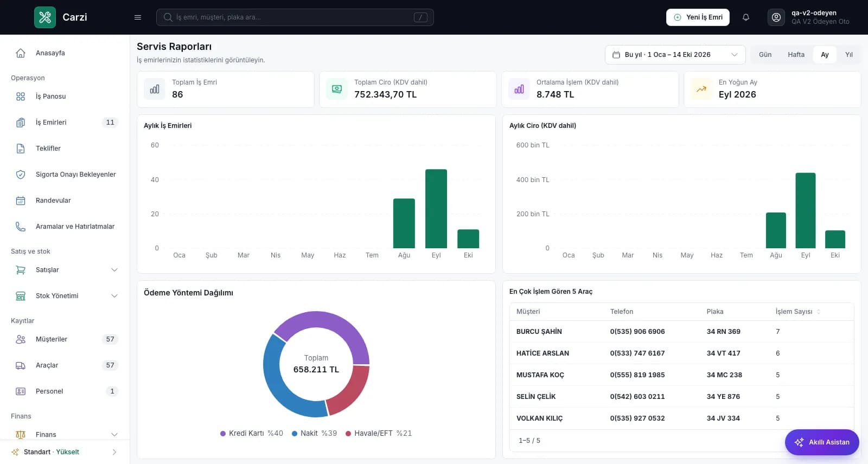Open the user account avatar icon
This screenshot has height=464, width=868.
(776, 17)
